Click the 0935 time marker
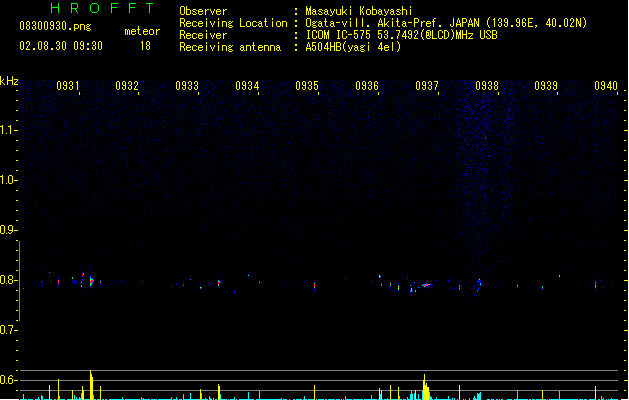Image resolution: width=629 pixels, height=400 pixels. pyautogui.click(x=307, y=86)
